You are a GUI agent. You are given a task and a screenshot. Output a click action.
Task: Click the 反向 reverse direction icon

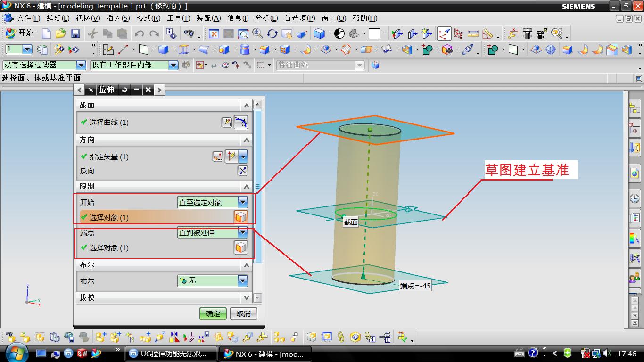pyautogui.click(x=242, y=171)
